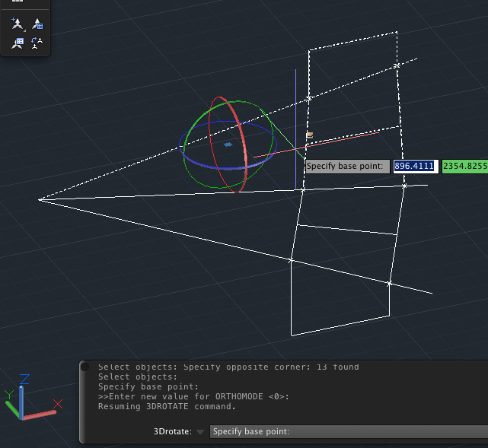Click the command line Specify base point field
Screen dimensions: 488x448
click(349, 431)
